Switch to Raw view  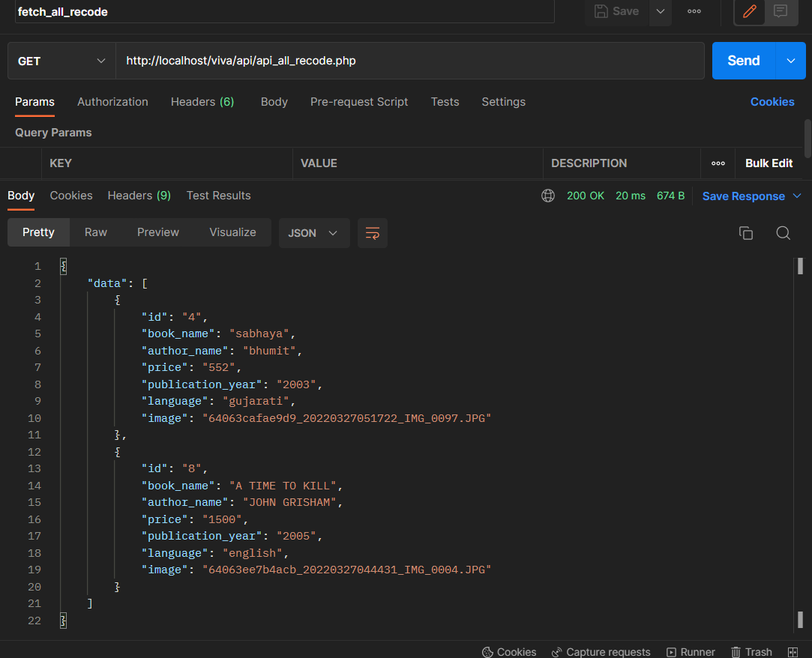[96, 232]
